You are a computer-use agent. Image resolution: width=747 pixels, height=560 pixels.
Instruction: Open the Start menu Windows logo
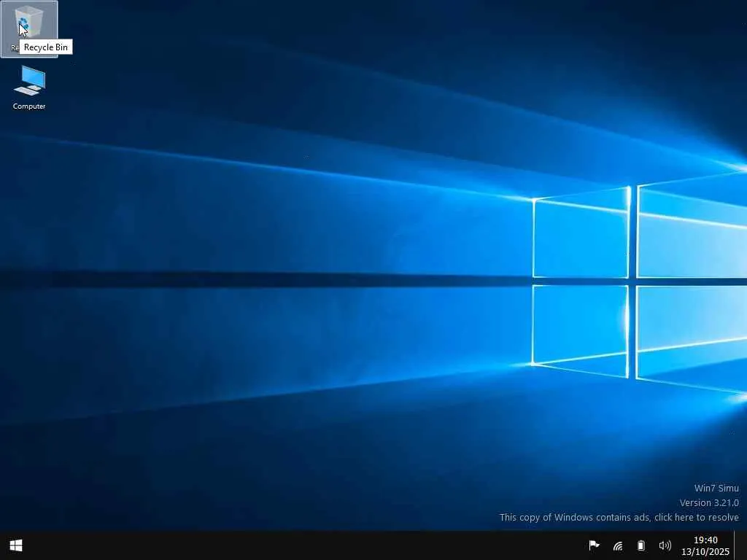pyautogui.click(x=16, y=545)
